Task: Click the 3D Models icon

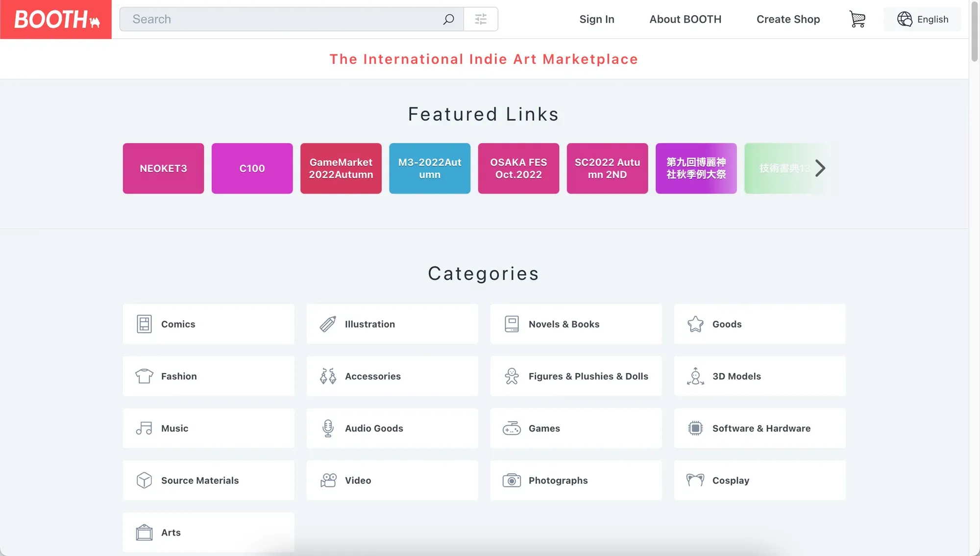Action: point(695,376)
